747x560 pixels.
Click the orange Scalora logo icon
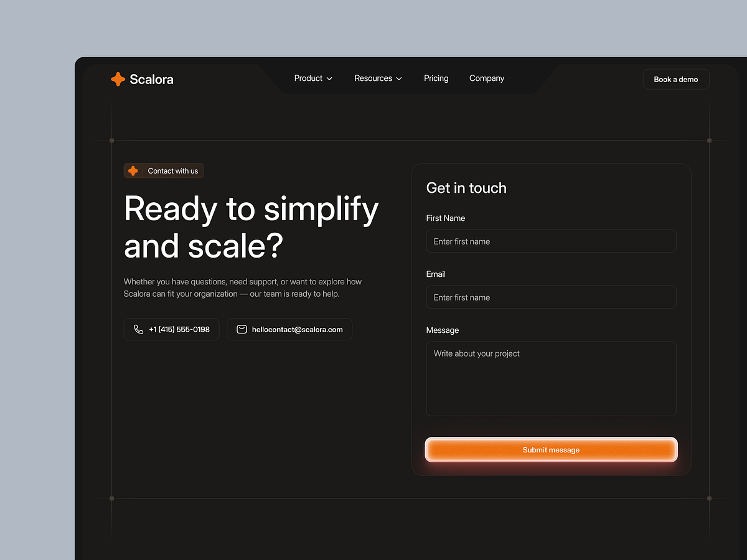point(118,79)
